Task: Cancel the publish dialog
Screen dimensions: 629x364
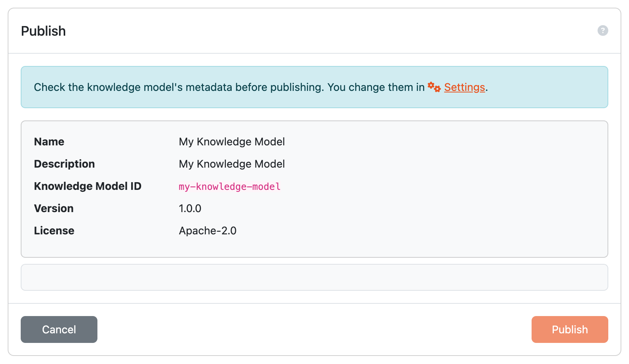Action: tap(59, 329)
